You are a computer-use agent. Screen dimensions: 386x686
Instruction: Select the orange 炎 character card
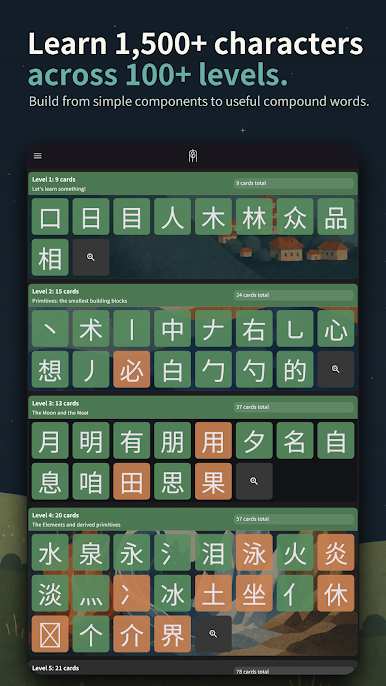[336, 553]
